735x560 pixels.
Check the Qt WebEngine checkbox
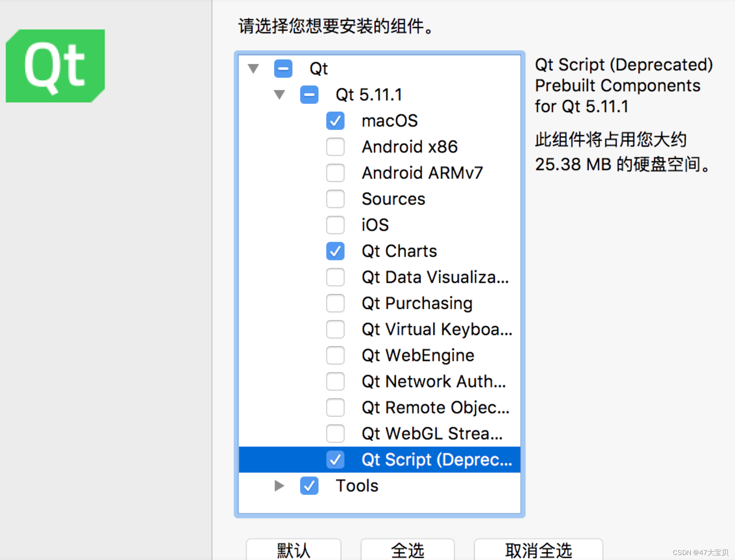click(x=335, y=356)
